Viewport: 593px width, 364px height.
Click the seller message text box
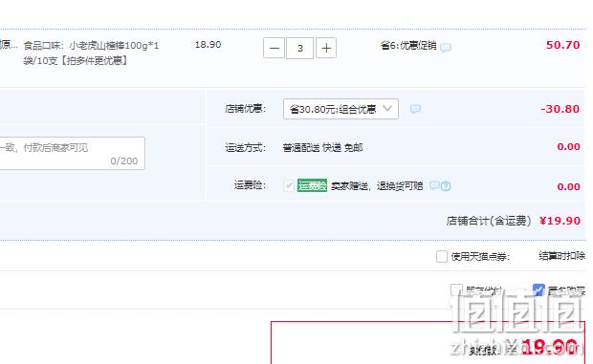point(72,153)
